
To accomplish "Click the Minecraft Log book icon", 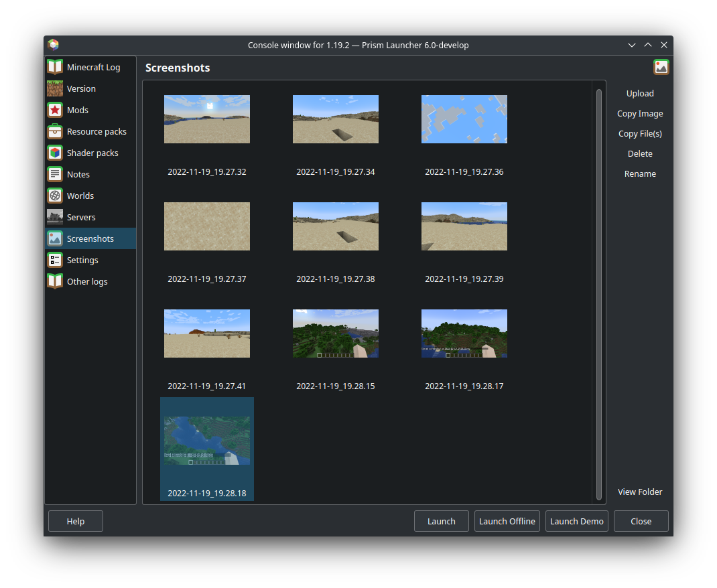I will [x=55, y=67].
